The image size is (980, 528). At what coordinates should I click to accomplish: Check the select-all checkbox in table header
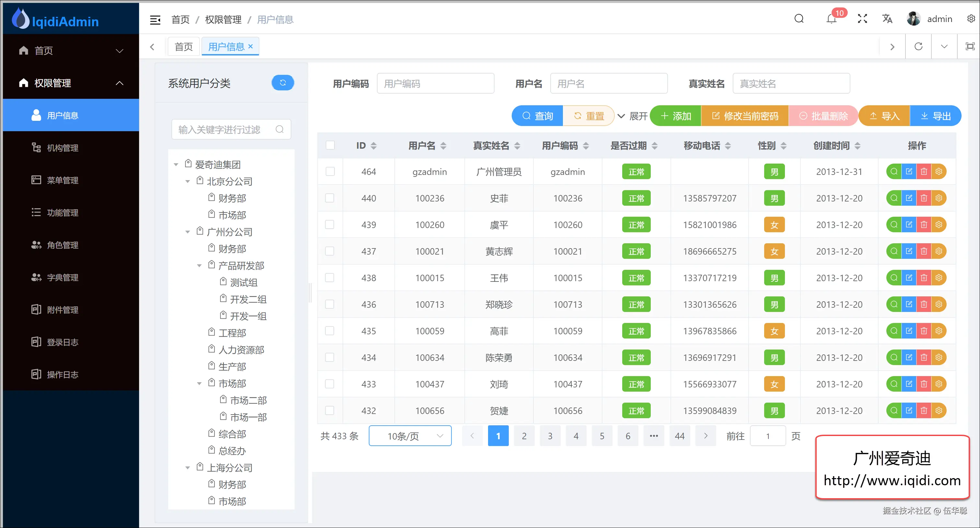click(330, 145)
